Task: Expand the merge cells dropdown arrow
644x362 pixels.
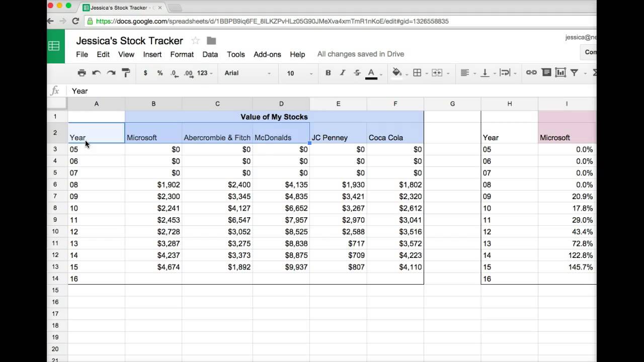Action: pos(448,73)
